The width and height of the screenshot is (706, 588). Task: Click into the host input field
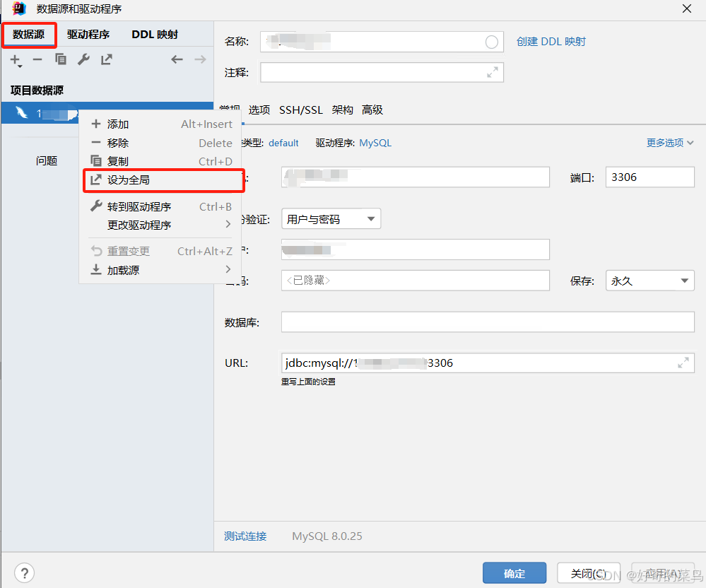[416, 177]
